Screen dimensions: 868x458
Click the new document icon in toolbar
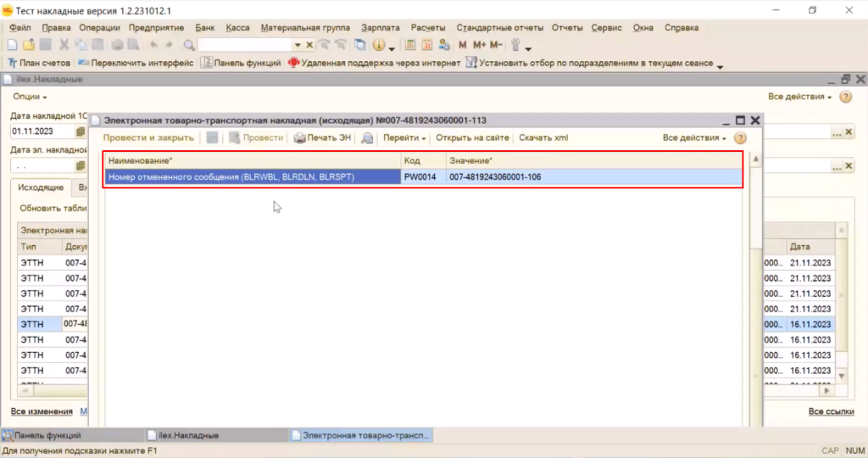pyautogui.click(x=12, y=45)
